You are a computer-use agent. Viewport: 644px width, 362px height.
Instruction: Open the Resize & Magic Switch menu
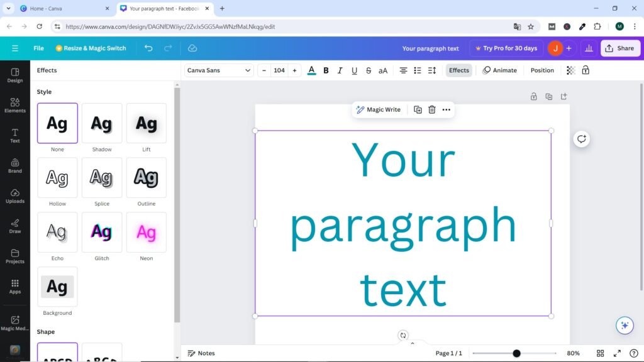click(x=91, y=48)
